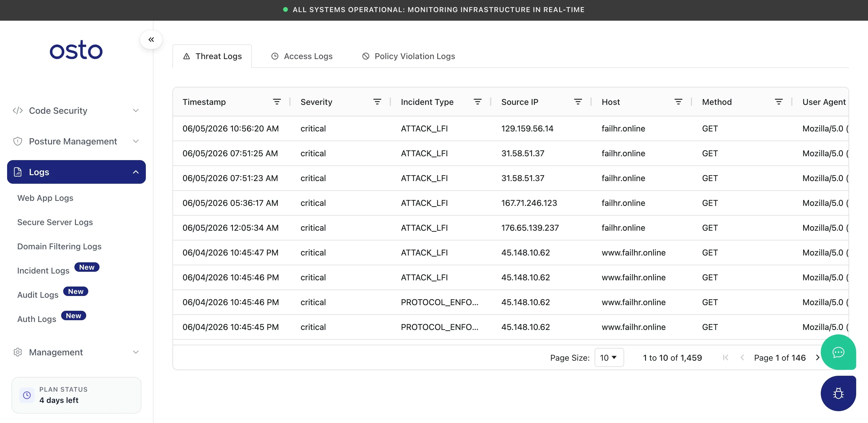
Task: Open Incident Type column filter icon
Action: pyautogui.click(x=477, y=102)
